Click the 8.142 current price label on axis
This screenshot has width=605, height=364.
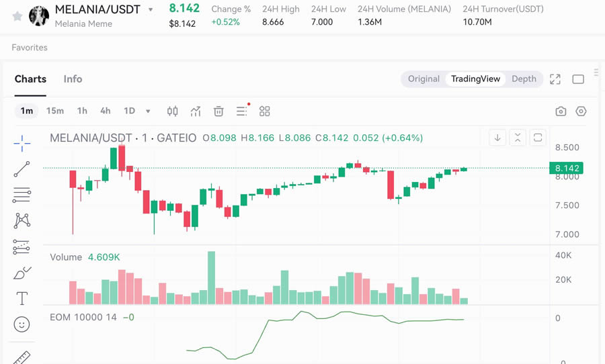coord(566,169)
